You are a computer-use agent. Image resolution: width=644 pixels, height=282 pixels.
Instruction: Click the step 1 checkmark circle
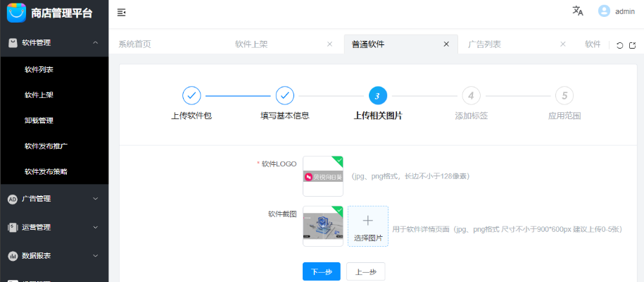[191, 96]
